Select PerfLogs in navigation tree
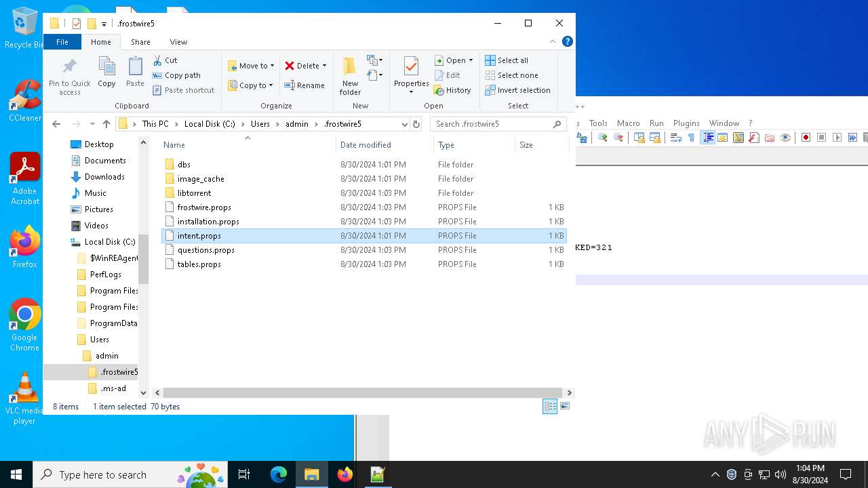This screenshot has width=868, height=488. click(x=99, y=274)
